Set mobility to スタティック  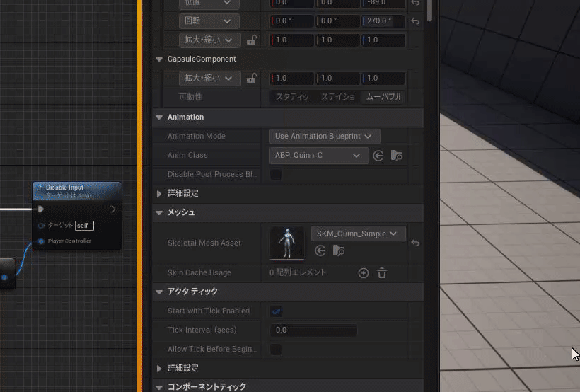(x=292, y=97)
